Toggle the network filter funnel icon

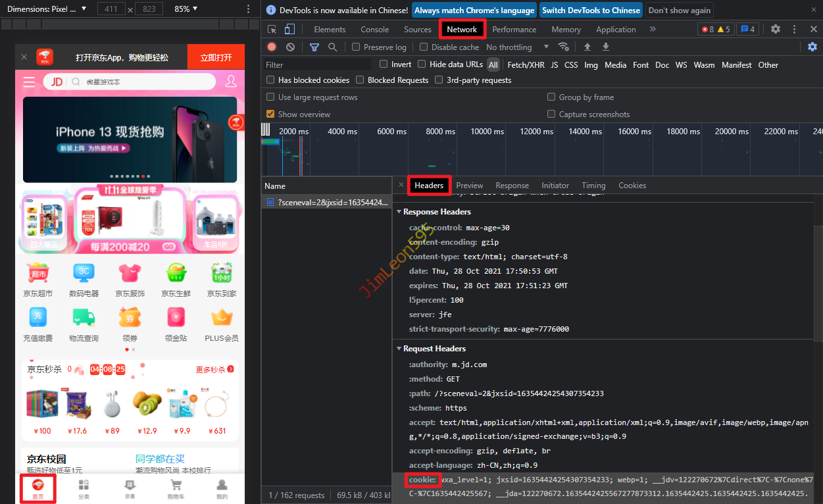(x=314, y=47)
